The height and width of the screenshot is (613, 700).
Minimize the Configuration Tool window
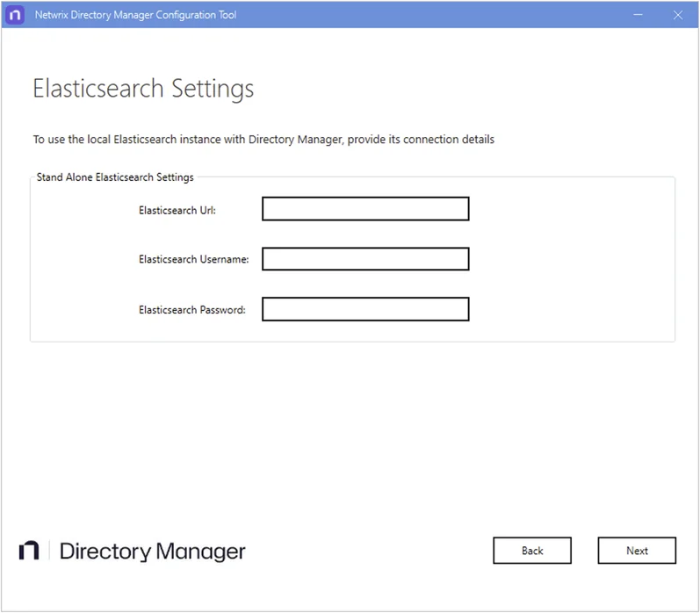pos(638,15)
